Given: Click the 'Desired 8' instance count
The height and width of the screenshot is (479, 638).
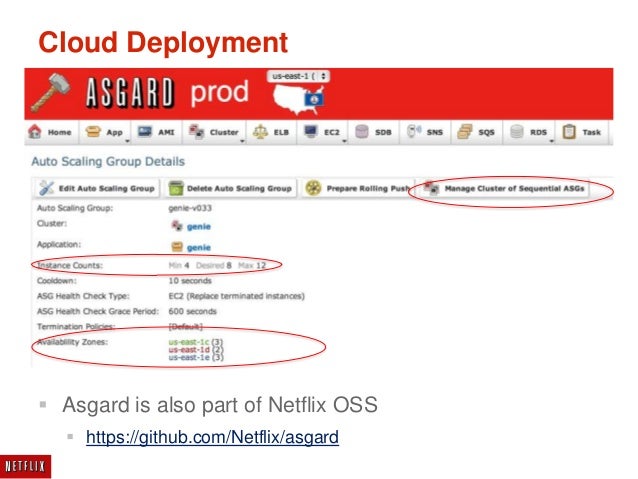Looking at the screenshot, I should pyautogui.click(x=214, y=265).
